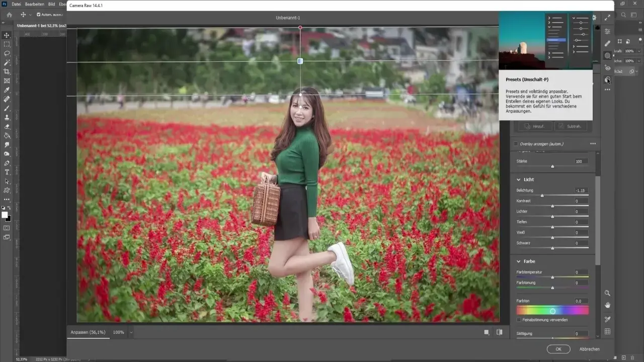Select the Camera Raw Red Eye tool
Screen dimensions: 644x362
(x=608, y=67)
